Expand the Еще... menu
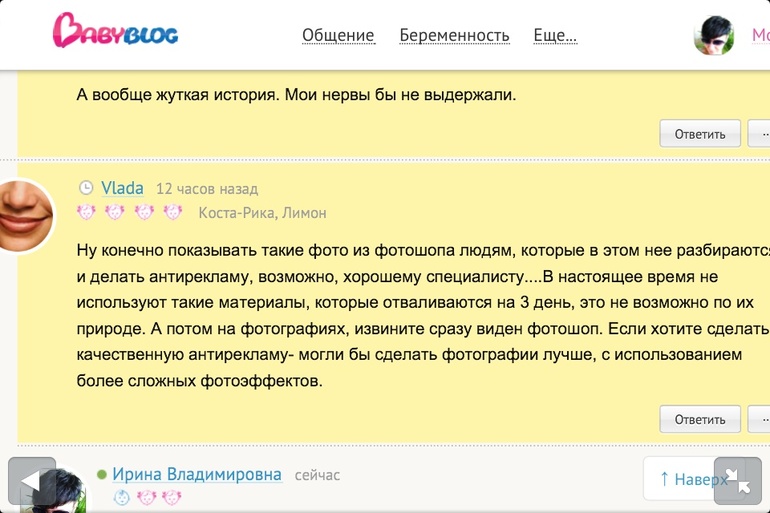The image size is (770, 513). (555, 36)
